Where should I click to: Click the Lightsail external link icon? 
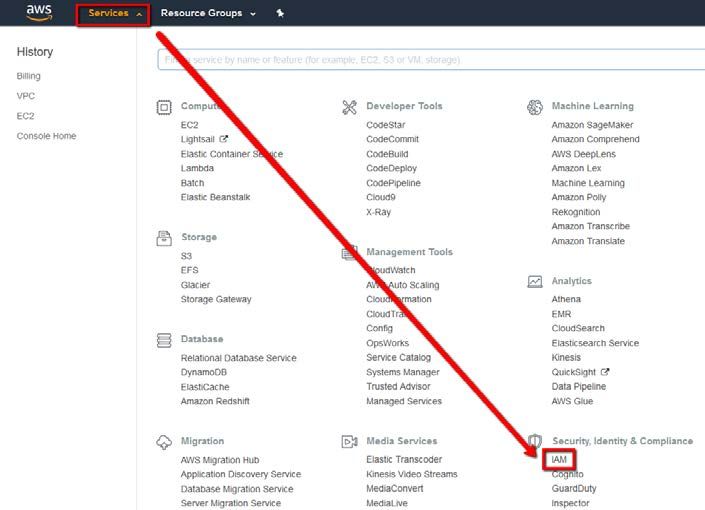coord(223,139)
